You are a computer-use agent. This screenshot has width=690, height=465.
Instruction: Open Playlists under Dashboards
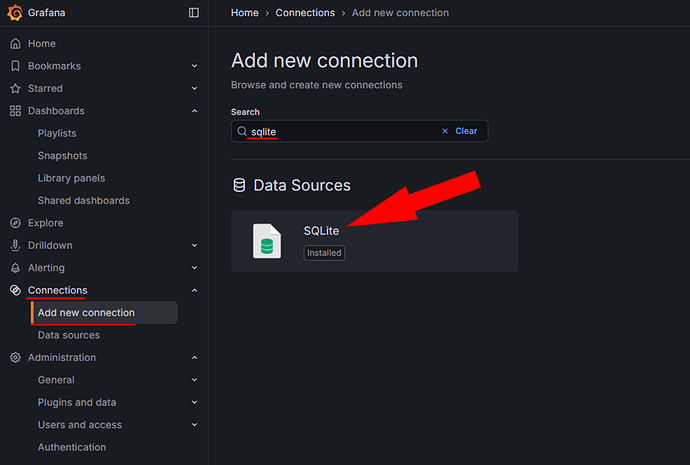click(57, 133)
